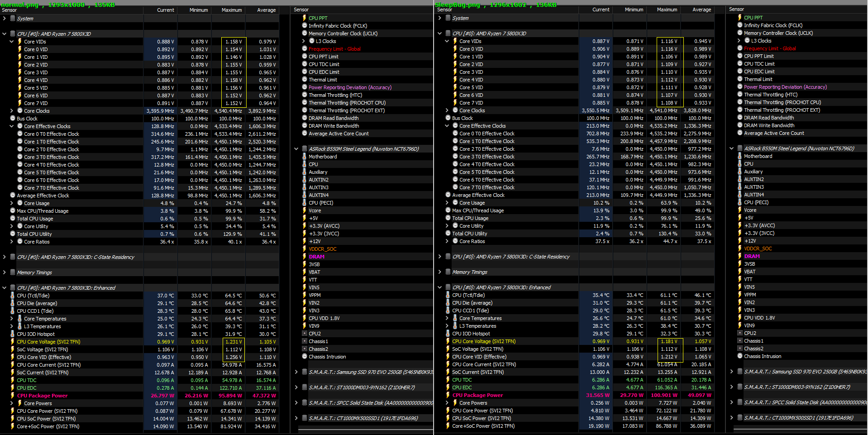868x435 pixels.
Task: Click icon beside CPU EDC Limit in SleepBug.png
Action: point(740,72)
